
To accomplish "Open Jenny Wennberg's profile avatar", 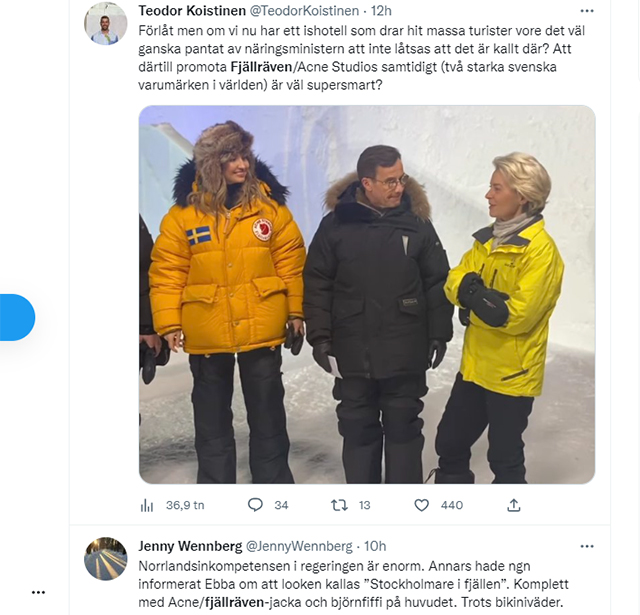I will 105,559.
